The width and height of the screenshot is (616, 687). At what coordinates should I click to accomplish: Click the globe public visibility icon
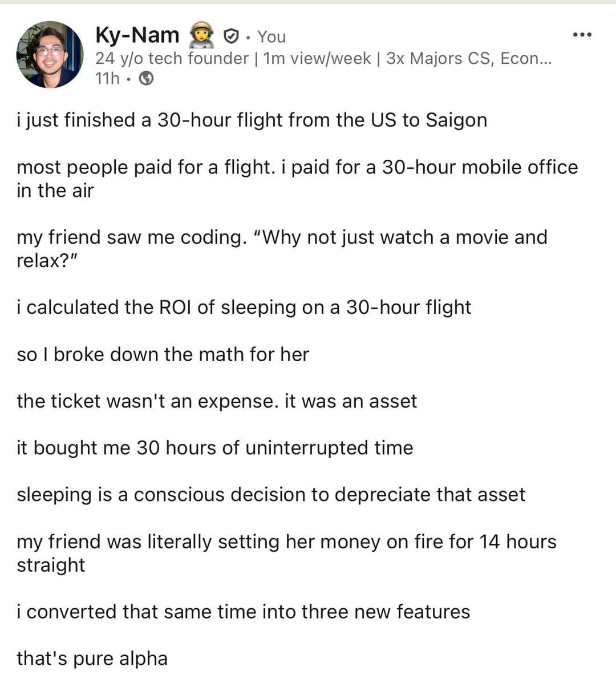(147, 78)
